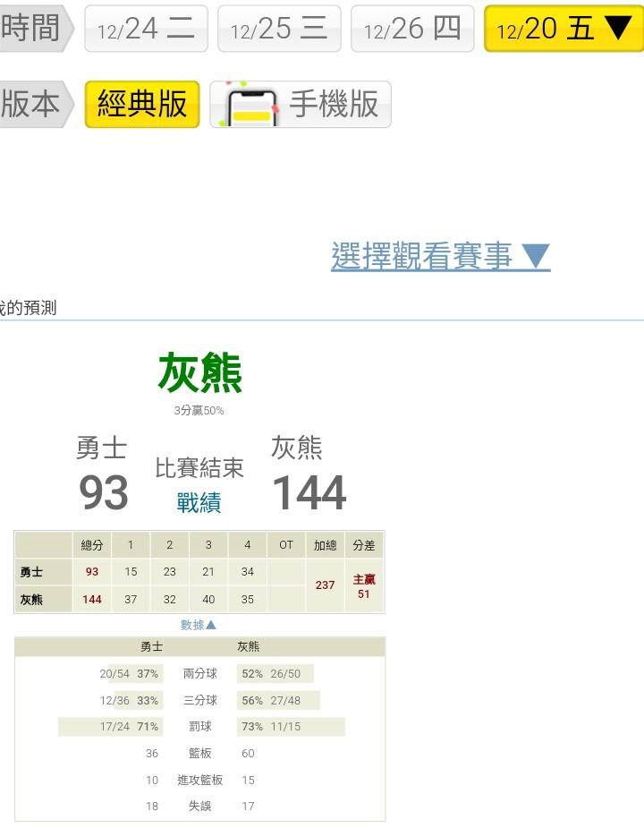
Task: Click the OT column header
Action: (x=286, y=545)
